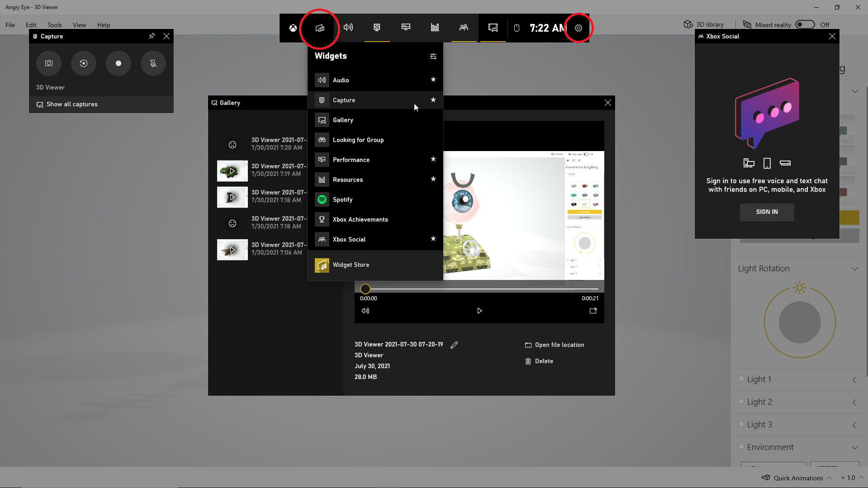
Task: Open the Xbox menu in Game Bar
Action: click(x=293, y=28)
